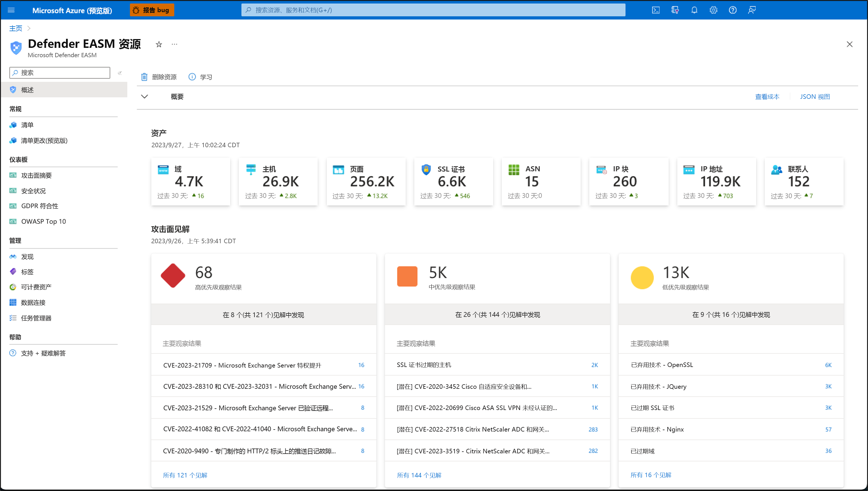Click the 6K count beside OpenSSL
This screenshot has width=868, height=491.
pyautogui.click(x=828, y=365)
